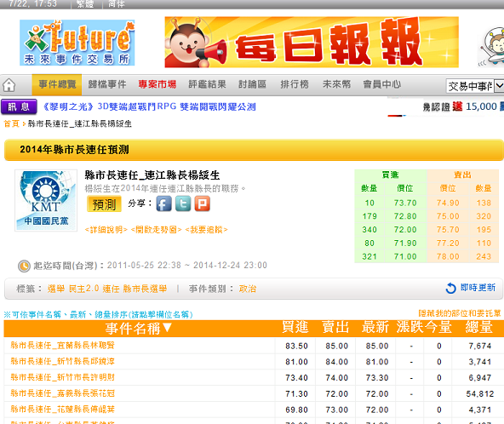Screen dimensions: 504x424
Task: Click the yellow 預測 button
Action: 104,203
